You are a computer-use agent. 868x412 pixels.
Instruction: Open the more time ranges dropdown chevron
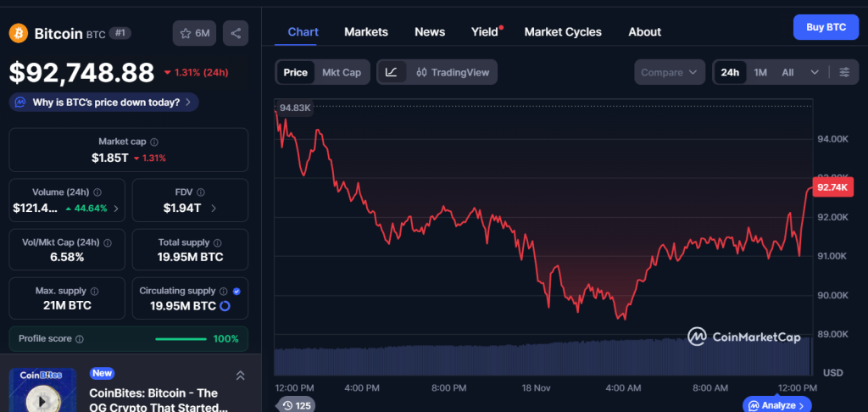(x=815, y=72)
